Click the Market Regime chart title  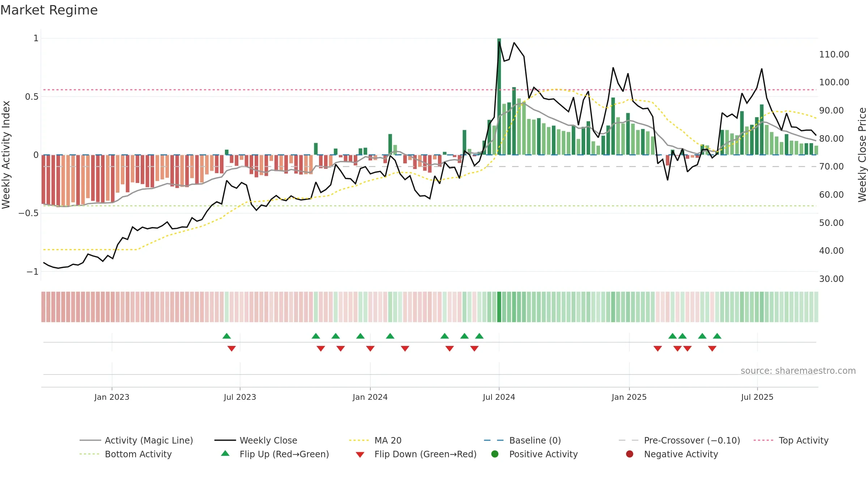pyautogui.click(x=49, y=10)
